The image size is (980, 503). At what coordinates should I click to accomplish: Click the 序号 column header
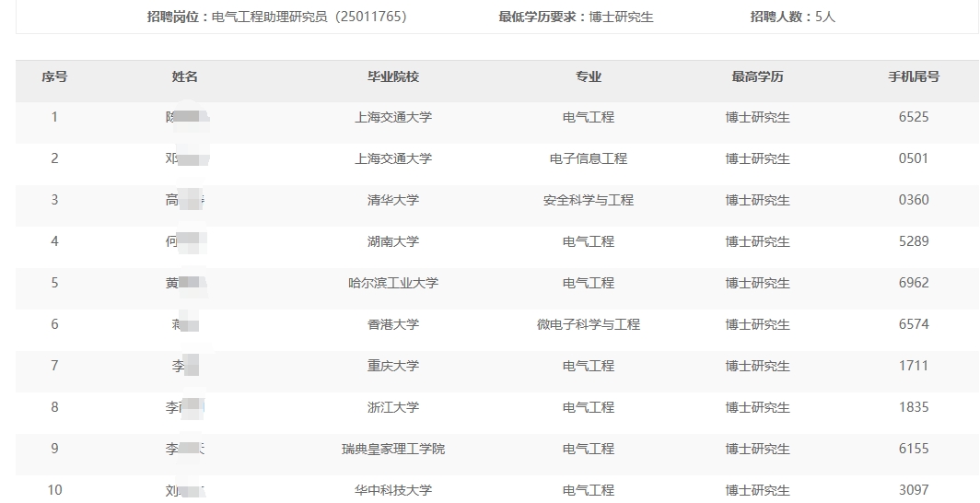(x=54, y=77)
